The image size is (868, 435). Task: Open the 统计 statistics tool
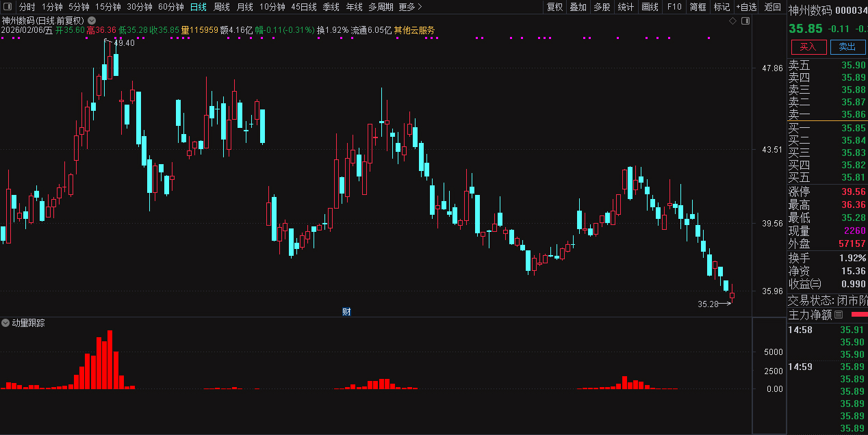625,6
